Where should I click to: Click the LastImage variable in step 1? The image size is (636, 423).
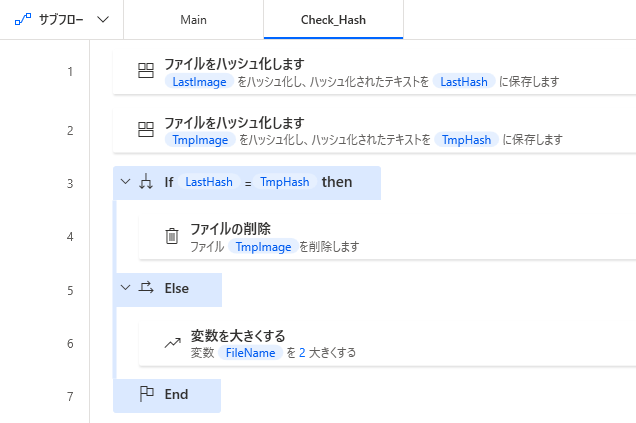[200, 82]
